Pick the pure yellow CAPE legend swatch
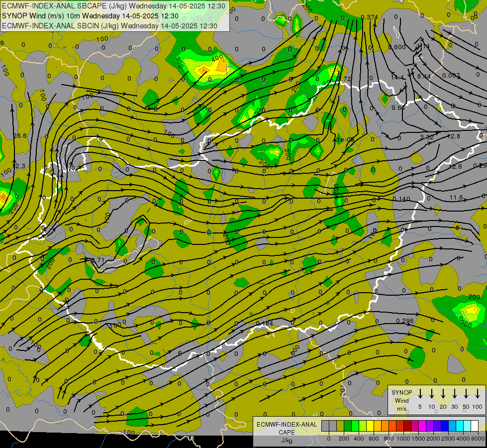The width and height of the screenshot is (487, 448). click(370, 426)
